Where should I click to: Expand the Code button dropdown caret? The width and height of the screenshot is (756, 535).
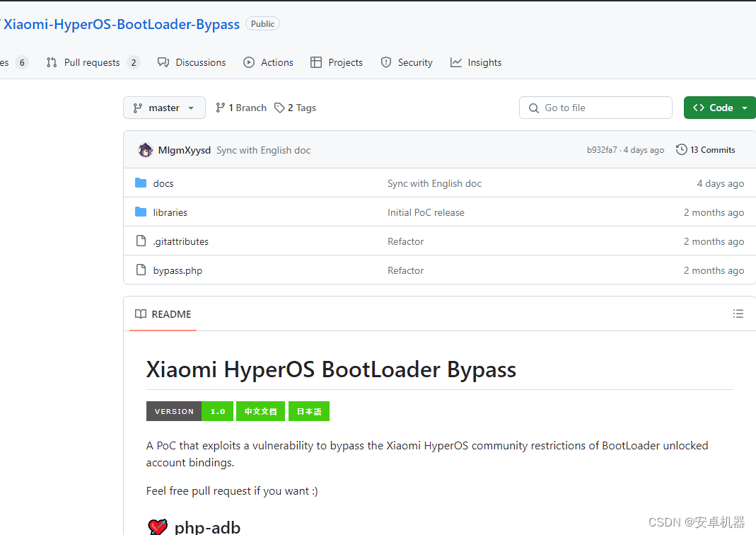[745, 108]
